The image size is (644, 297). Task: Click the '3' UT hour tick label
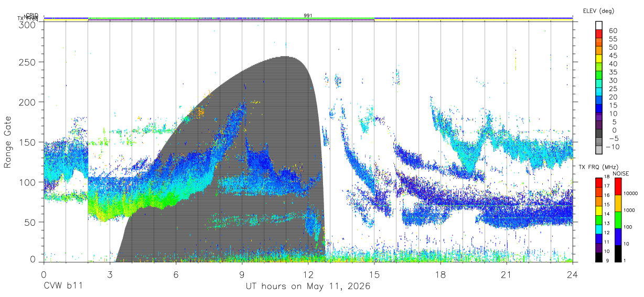(110, 274)
